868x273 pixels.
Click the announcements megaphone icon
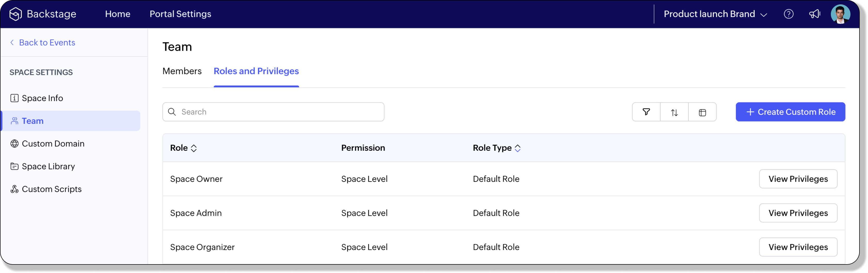(814, 14)
